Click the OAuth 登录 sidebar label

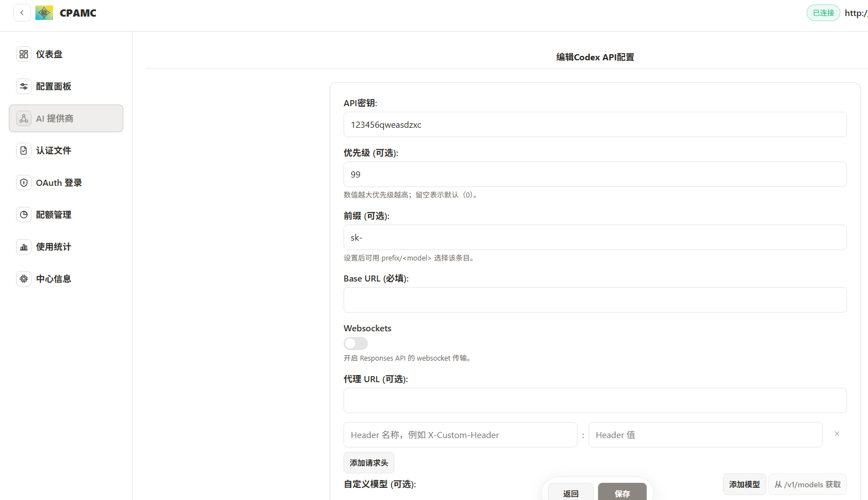point(59,183)
